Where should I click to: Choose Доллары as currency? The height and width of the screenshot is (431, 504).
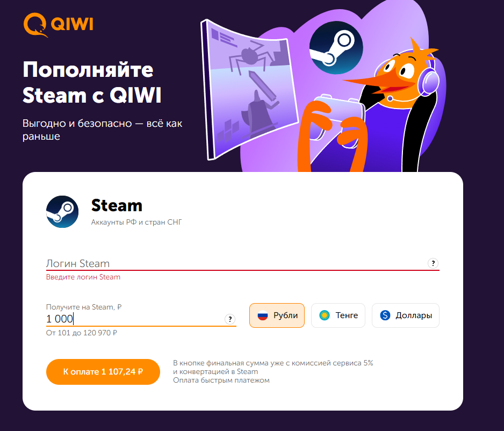[x=406, y=315]
